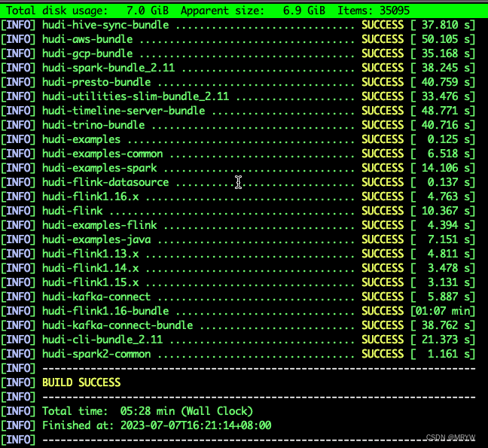Click the 10.367 s duration value
The width and height of the screenshot is (488, 448).
[x=447, y=212]
